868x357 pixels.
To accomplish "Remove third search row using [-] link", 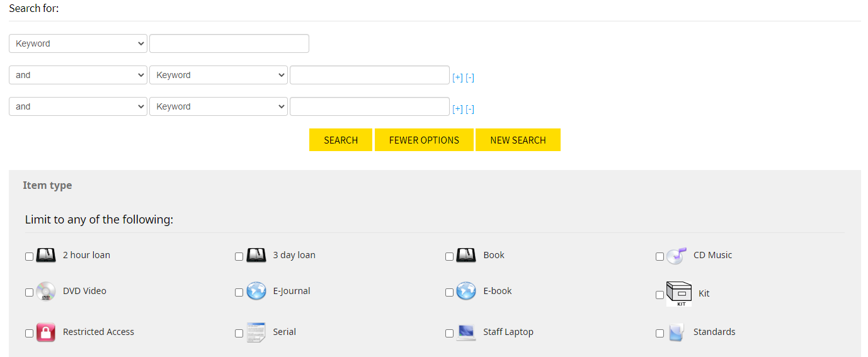I will [470, 110].
